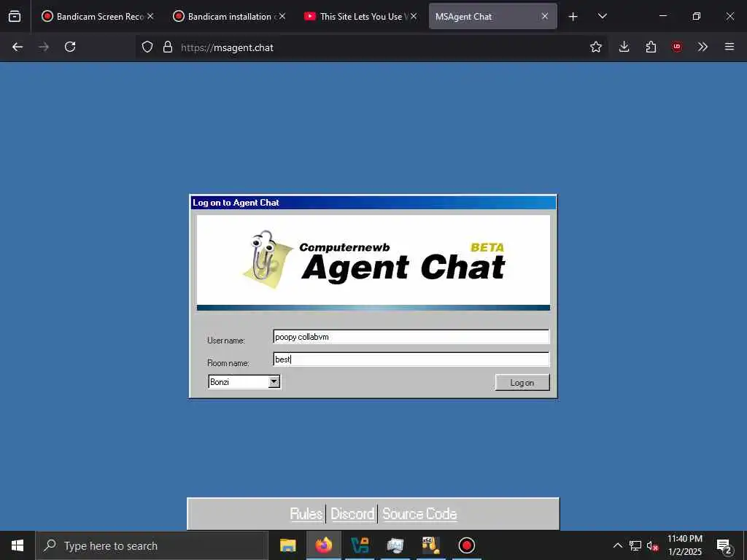Open a new tab with plus

(573, 17)
